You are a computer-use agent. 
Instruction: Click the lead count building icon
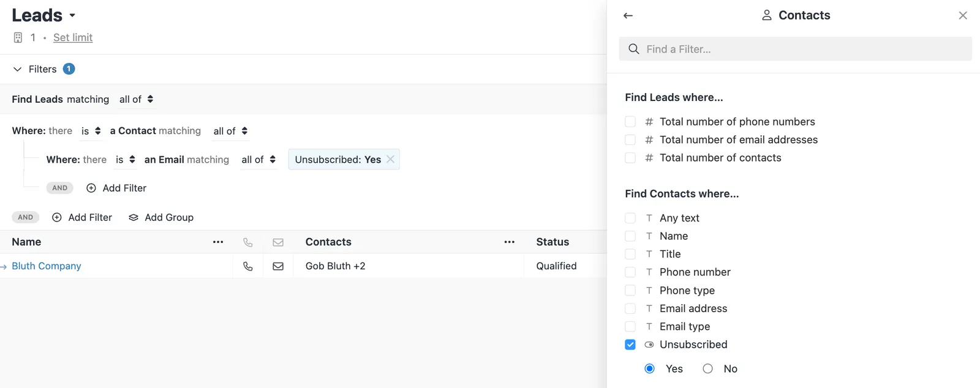pos(18,37)
